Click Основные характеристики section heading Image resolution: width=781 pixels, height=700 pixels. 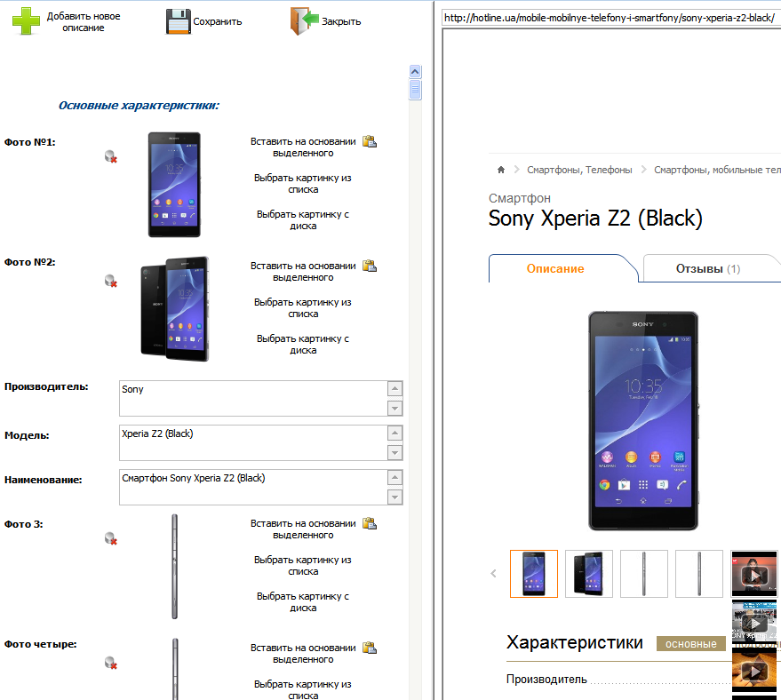coord(139,106)
